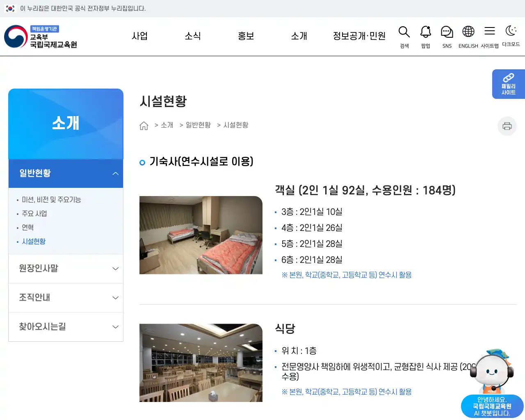
Task: Click the 객실 heading with 184명 capacity
Action: point(365,190)
